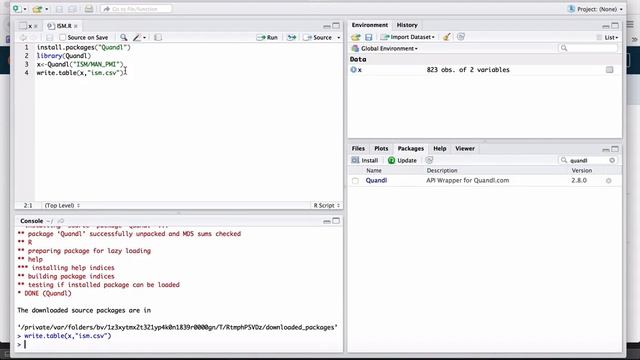Maximize the Environment pane
Viewport: 640px width, 360px height.
[615, 26]
